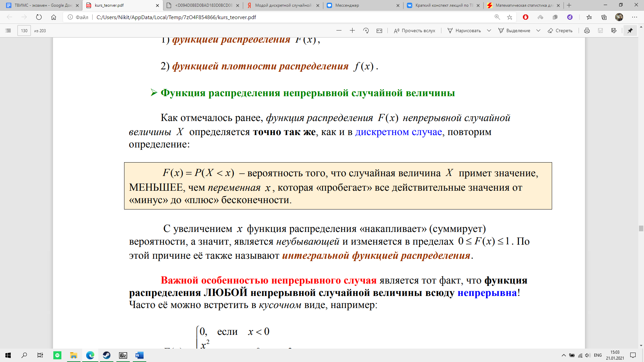Show hidden system tray icons
The width and height of the screenshot is (644, 362).
pyautogui.click(x=563, y=355)
